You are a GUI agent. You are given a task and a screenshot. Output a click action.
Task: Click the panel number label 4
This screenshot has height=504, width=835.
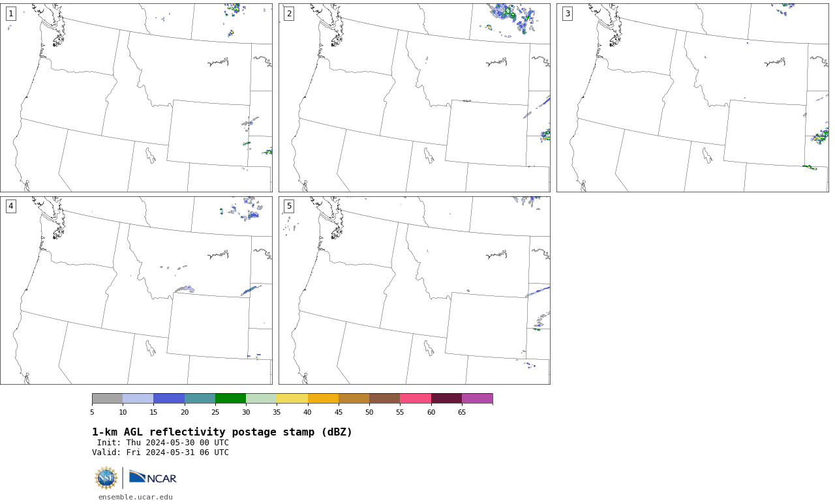10,206
